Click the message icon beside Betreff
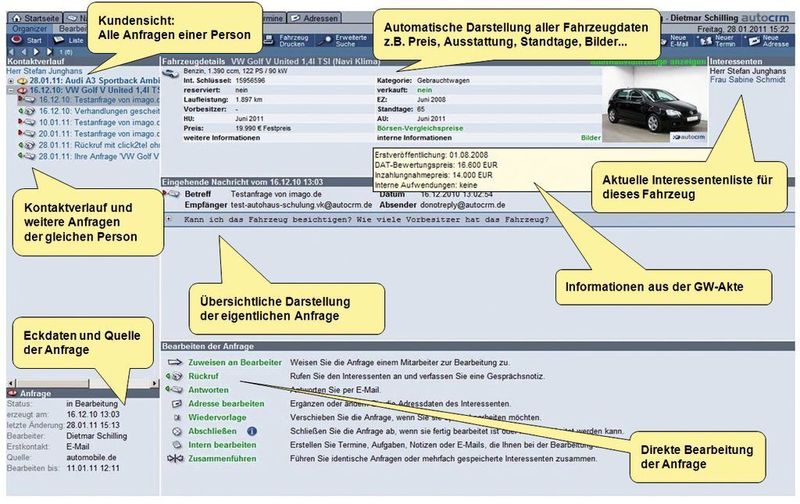Image resolution: width=800 pixels, height=504 pixels. point(171,194)
